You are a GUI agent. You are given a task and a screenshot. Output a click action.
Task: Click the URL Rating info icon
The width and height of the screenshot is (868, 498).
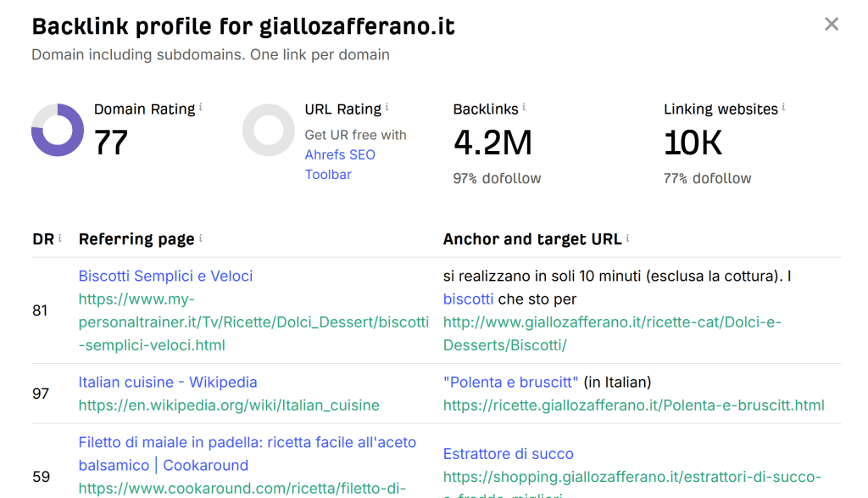[x=387, y=107]
